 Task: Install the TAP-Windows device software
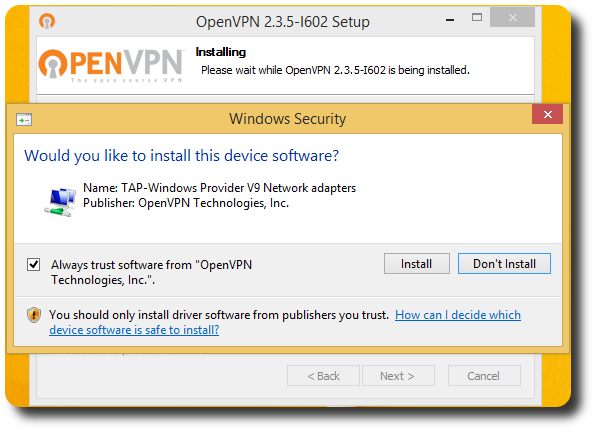pyautogui.click(x=417, y=264)
